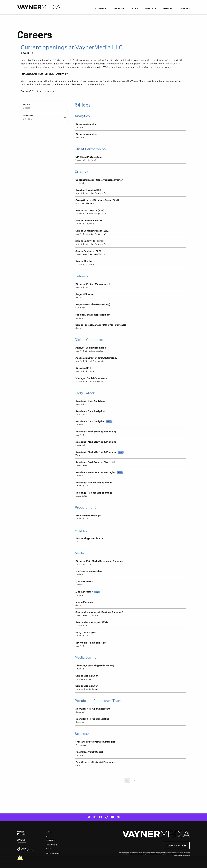
Task: Open the Insights navigation menu item
Action: (x=151, y=8)
